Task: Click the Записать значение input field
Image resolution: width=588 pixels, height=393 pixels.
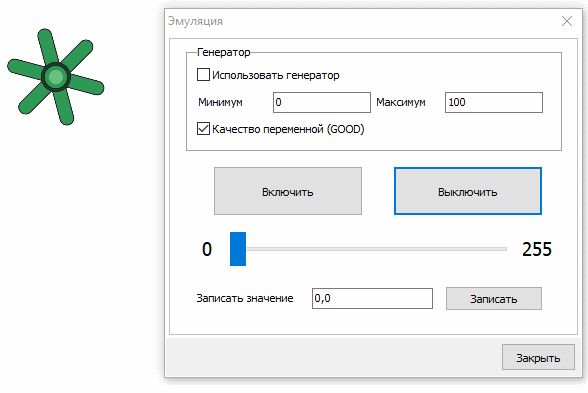Action: tap(372, 298)
